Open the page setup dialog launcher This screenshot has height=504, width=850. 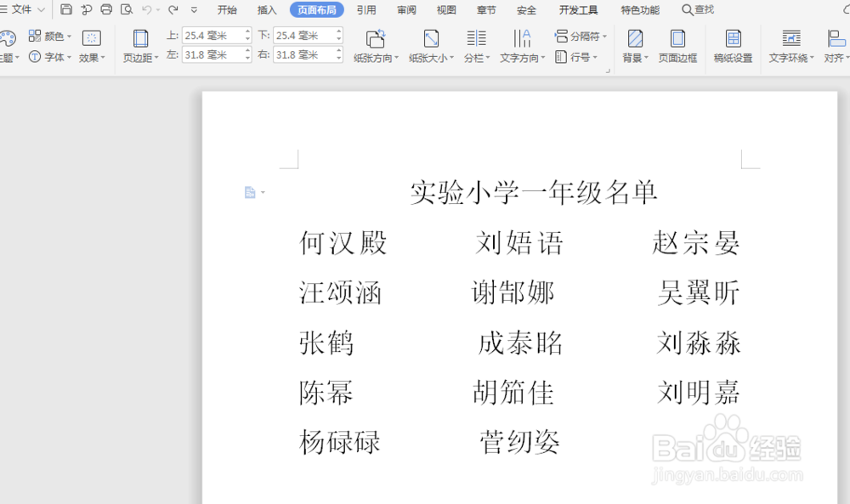(608, 71)
